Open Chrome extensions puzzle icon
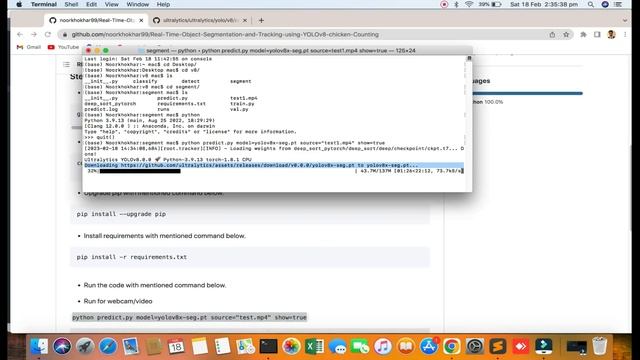The height and width of the screenshot is (360, 640). (x=583, y=35)
